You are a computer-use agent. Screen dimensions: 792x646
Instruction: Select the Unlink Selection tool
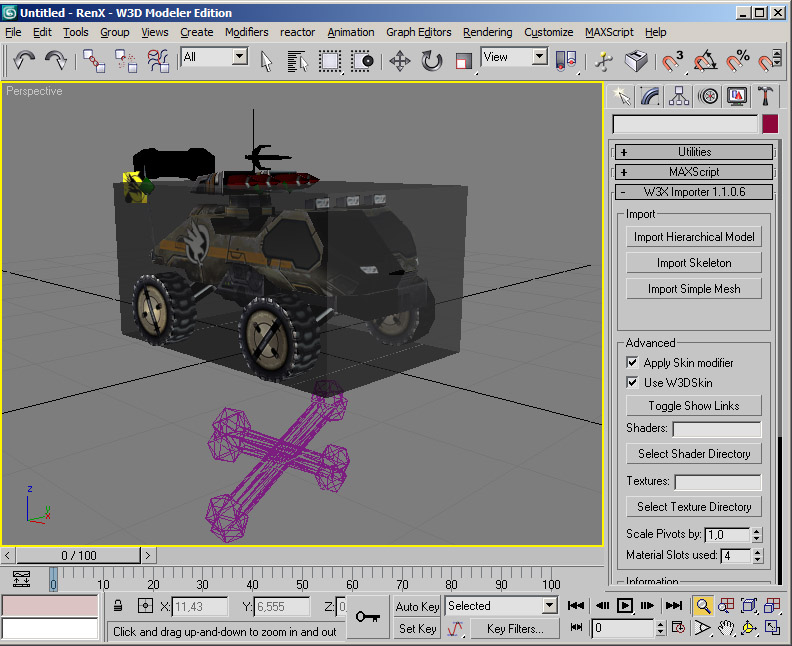126,61
